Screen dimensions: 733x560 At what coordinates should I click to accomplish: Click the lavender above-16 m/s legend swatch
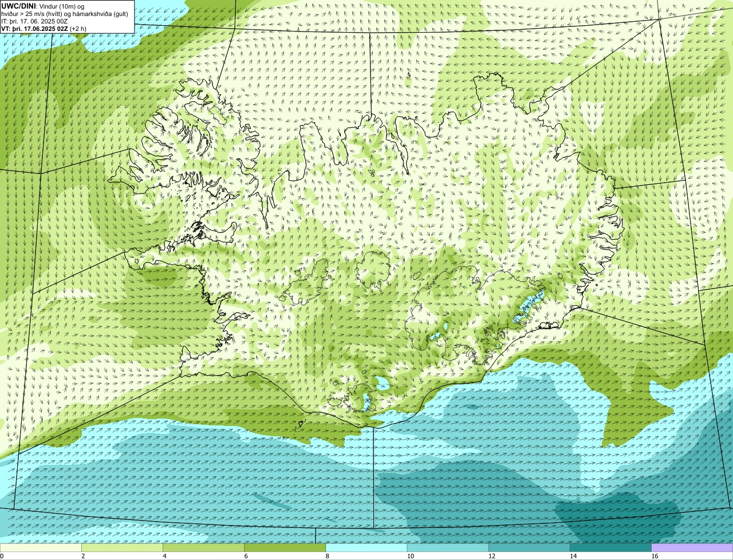[x=692, y=547]
